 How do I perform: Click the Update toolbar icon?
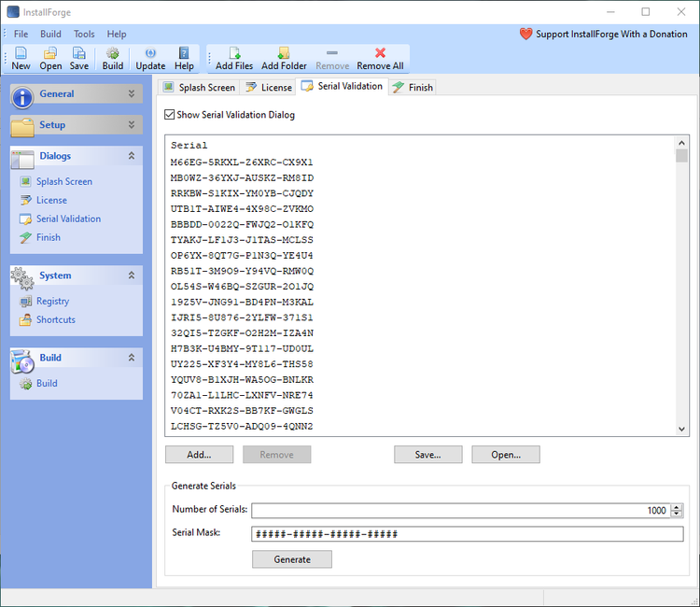150,53
